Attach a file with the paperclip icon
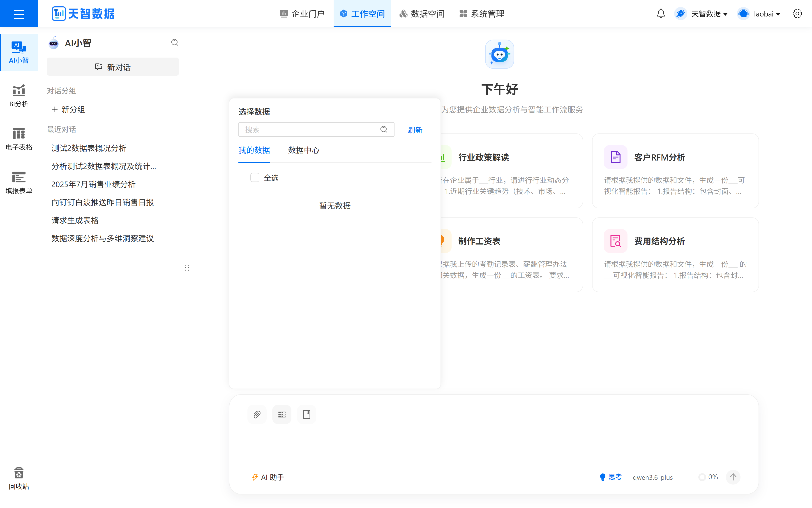This screenshot has height=508, width=812. click(x=257, y=415)
